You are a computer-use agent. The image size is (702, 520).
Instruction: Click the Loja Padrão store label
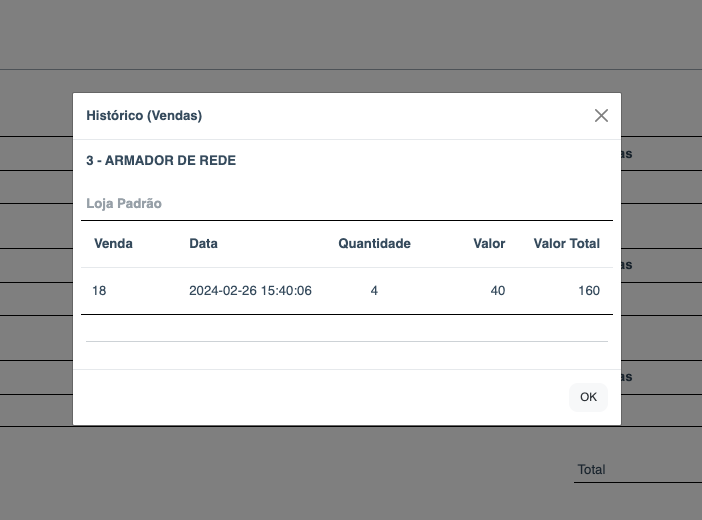click(124, 203)
